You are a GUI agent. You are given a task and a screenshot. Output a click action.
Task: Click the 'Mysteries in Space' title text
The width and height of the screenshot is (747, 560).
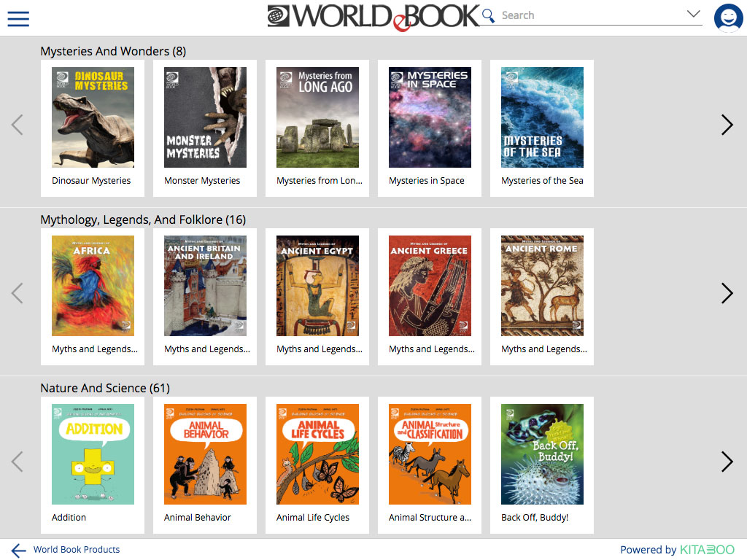tap(426, 181)
